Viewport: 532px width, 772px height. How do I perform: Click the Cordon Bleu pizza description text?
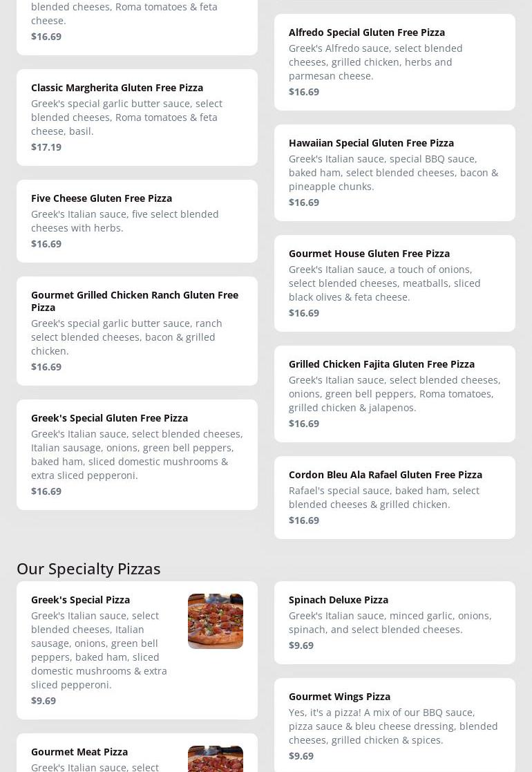[383, 498]
